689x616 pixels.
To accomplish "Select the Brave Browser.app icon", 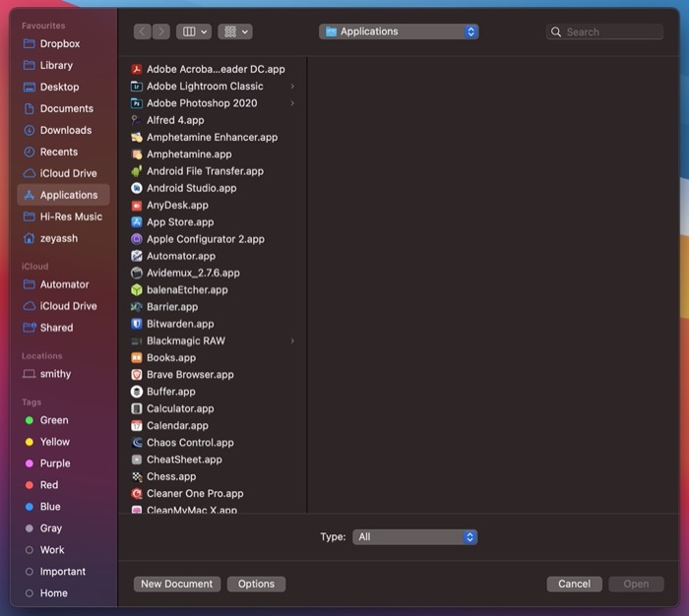I will (137, 375).
